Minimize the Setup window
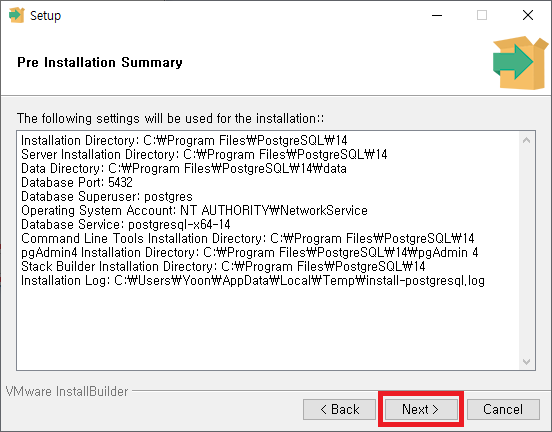 [437, 15]
